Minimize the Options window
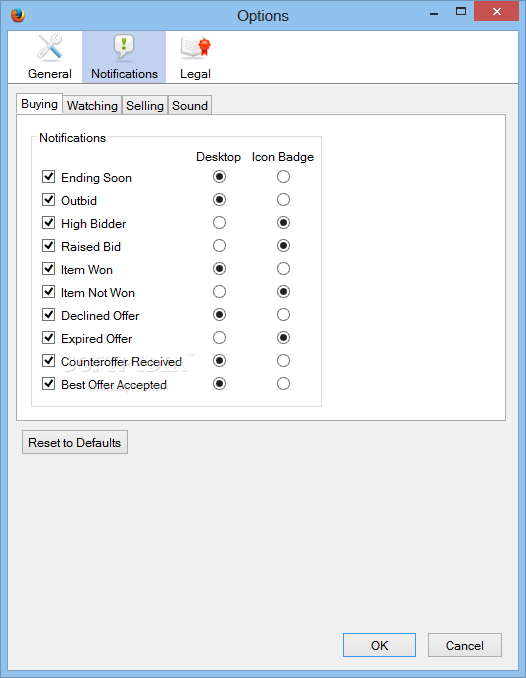 (x=434, y=13)
